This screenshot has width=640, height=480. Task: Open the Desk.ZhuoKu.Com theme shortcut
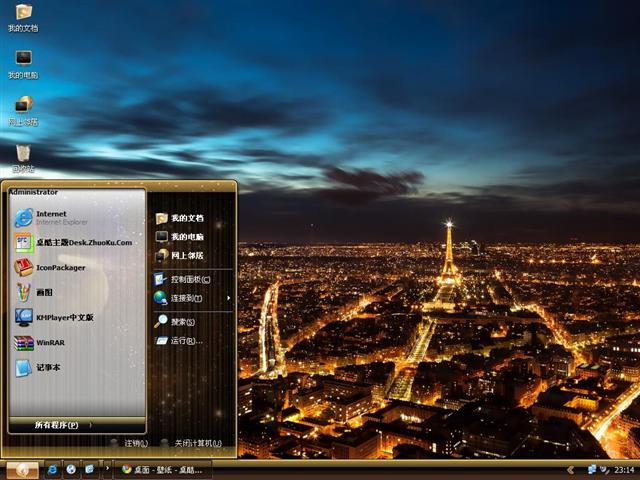click(x=83, y=242)
